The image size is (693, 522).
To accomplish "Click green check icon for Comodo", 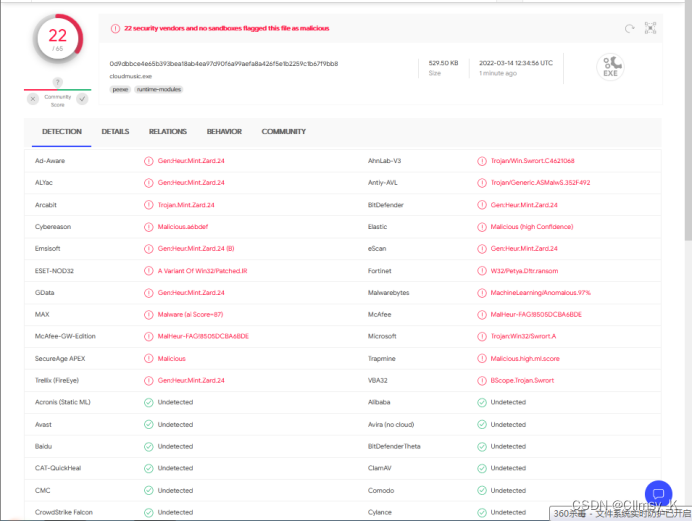I will click(x=482, y=491).
